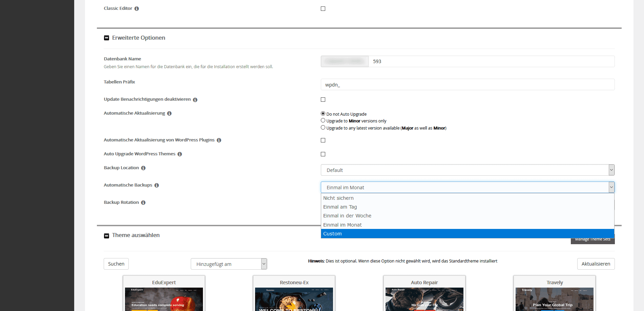Screen dimensions: 644x311
Task: Click info icon beside Update Benachrichtigungen deaktivieren
Action: click(x=195, y=100)
